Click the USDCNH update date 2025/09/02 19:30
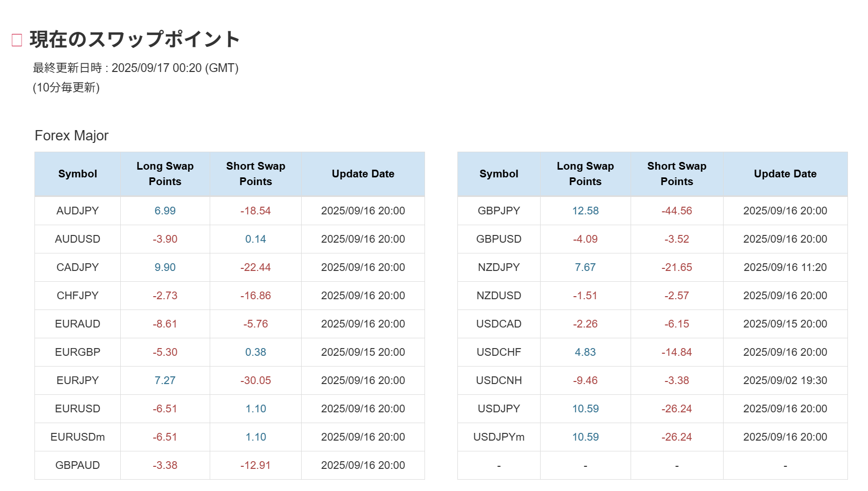 click(785, 380)
